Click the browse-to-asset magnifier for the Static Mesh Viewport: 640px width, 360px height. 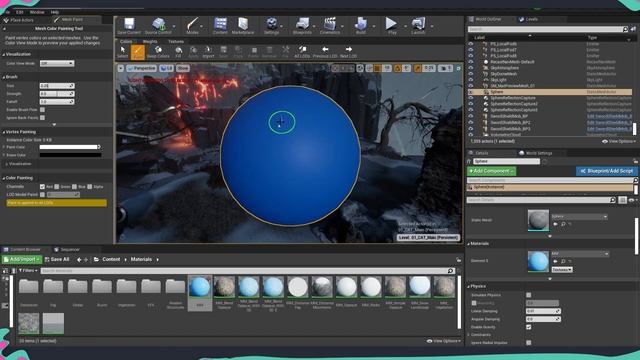(563, 224)
